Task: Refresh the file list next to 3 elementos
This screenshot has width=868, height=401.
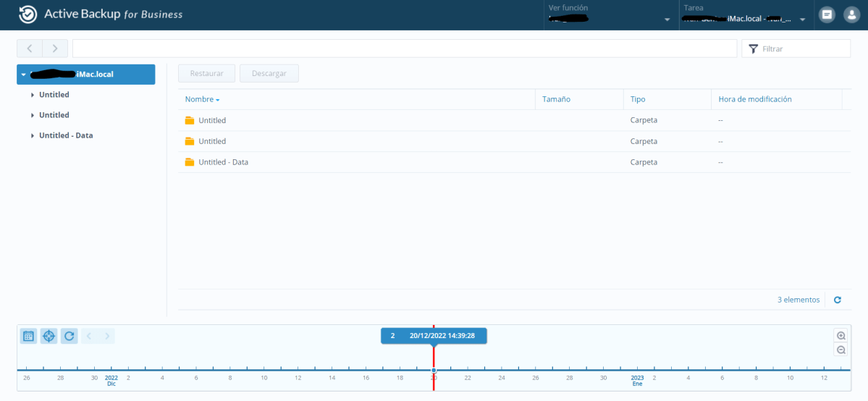Action: [838, 300]
